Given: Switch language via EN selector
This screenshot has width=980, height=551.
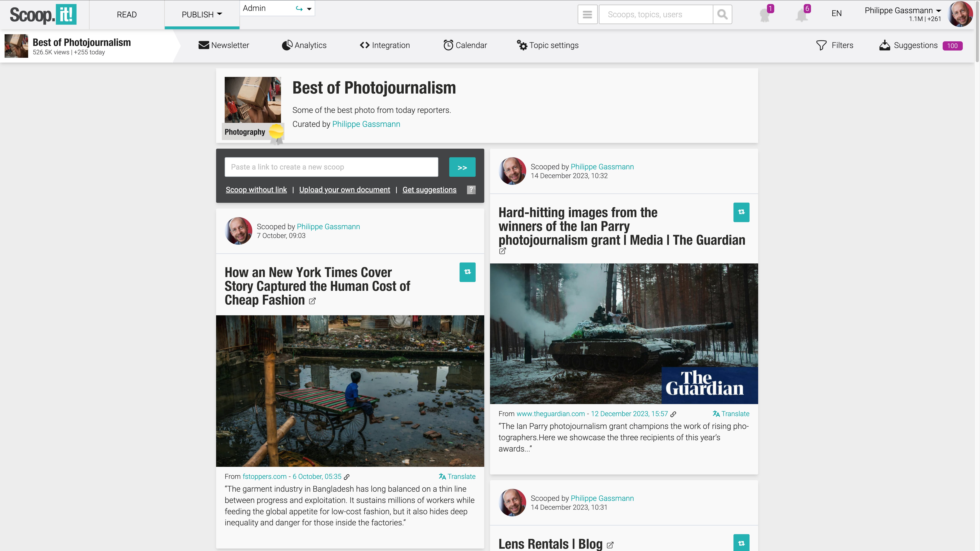Looking at the screenshot, I should [x=836, y=14].
